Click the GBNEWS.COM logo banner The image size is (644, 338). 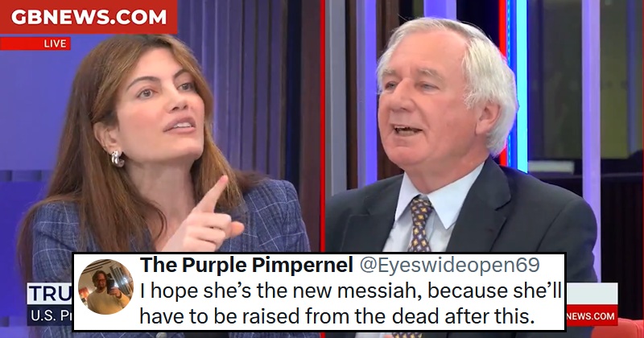[x=89, y=17]
